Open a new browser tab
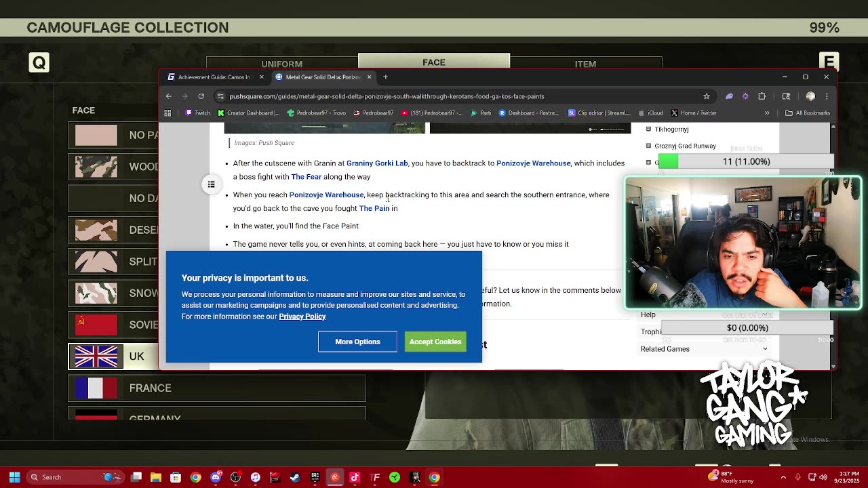Viewport: 868px width, 488px height. click(385, 77)
